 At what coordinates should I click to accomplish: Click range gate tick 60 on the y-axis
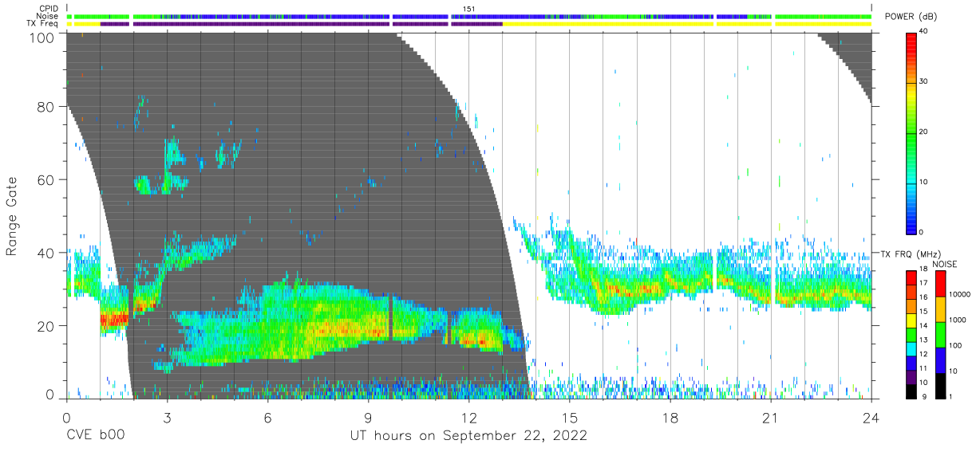tap(47, 180)
